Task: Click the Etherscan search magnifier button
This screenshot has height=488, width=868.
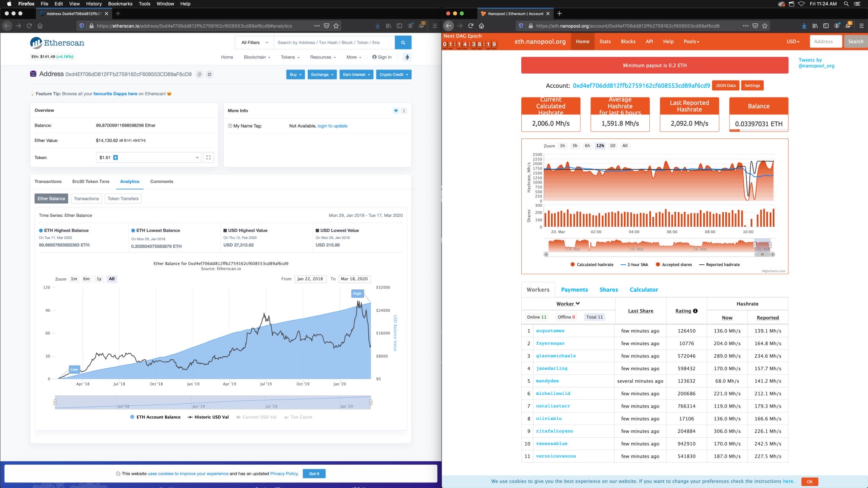Action: tap(403, 42)
